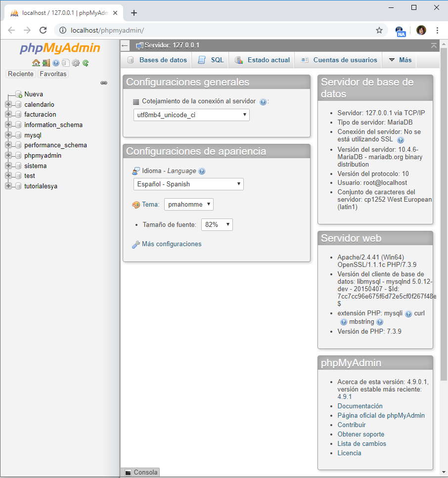Open phpMyAdmin documentation help icon in sidebar
Viewport: 448px width, 478px height.
tap(56, 63)
